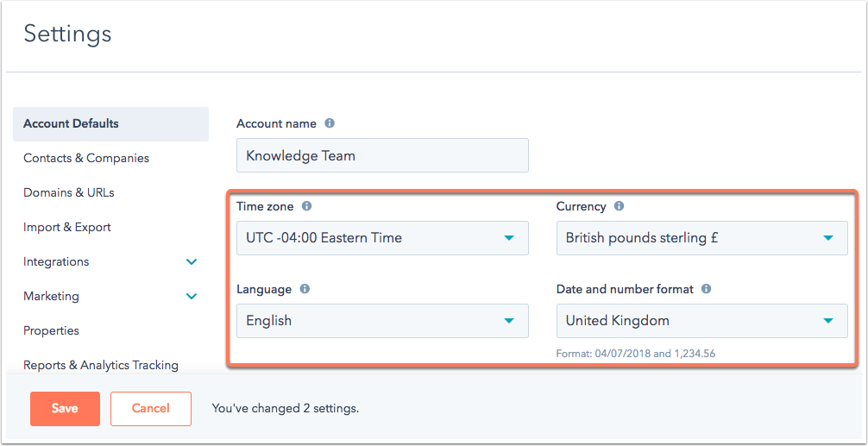Cancel the settings changes
This screenshot has width=868, height=446.
tap(151, 409)
